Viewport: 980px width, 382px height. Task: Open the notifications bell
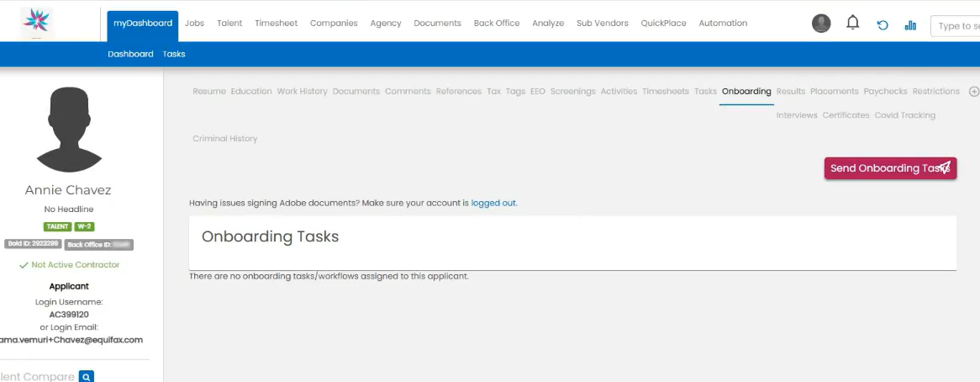coord(852,23)
